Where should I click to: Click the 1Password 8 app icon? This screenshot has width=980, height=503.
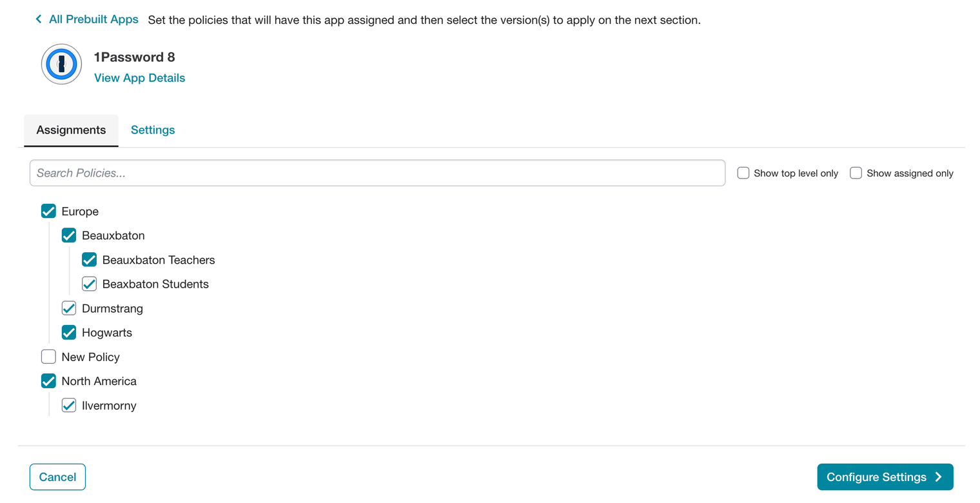click(x=61, y=64)
